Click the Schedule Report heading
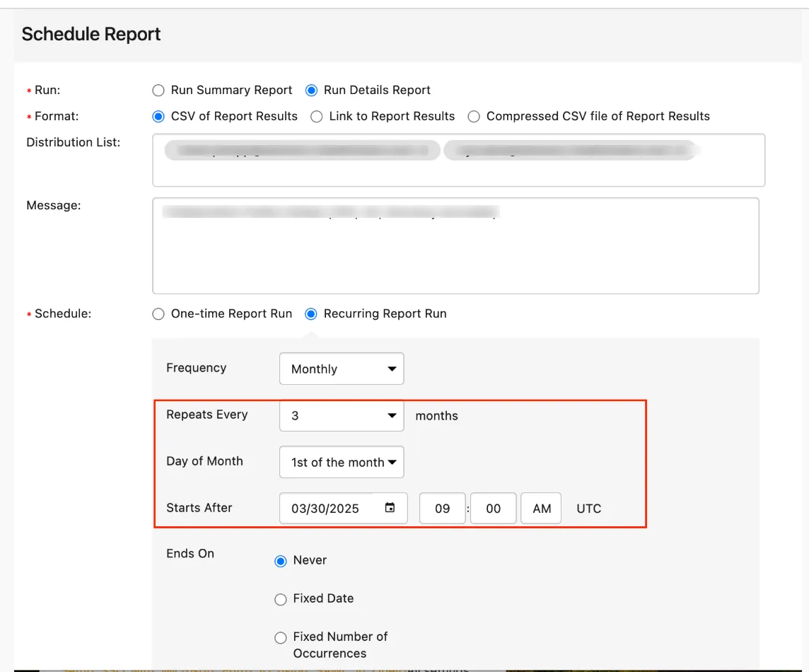 (x=91, y=34)
